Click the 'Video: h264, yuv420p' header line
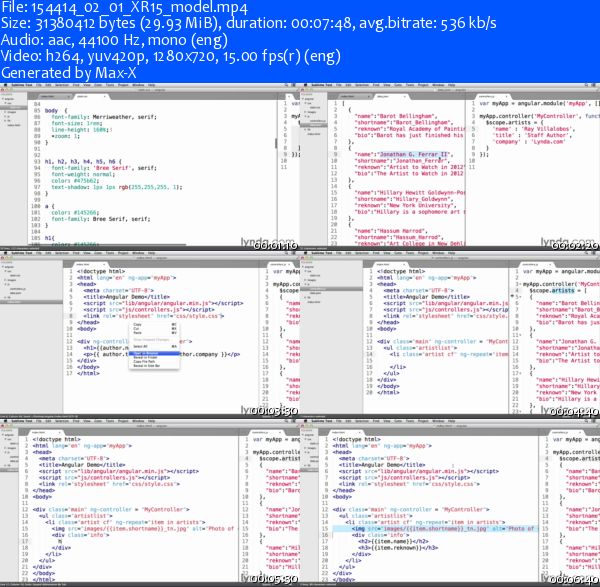This screenshot has width=600, height=587. point(171,56)
